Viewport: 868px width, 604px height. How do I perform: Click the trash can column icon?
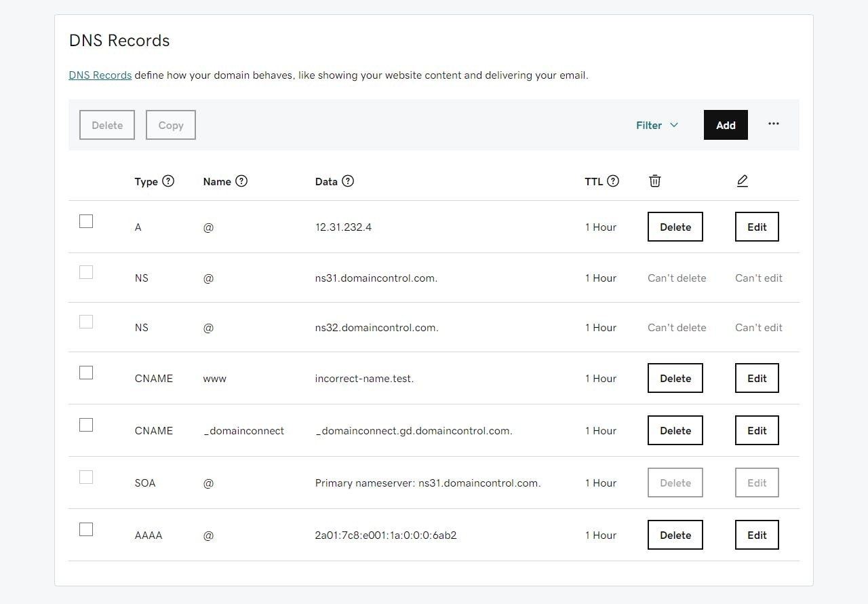pos(654,181)
